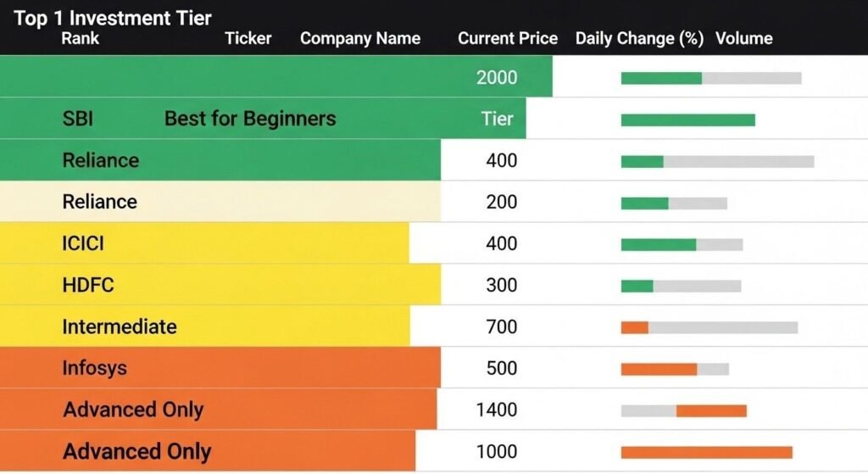
Task: Click the Top 1 Investment Tier title
Action: coord(113,18)
